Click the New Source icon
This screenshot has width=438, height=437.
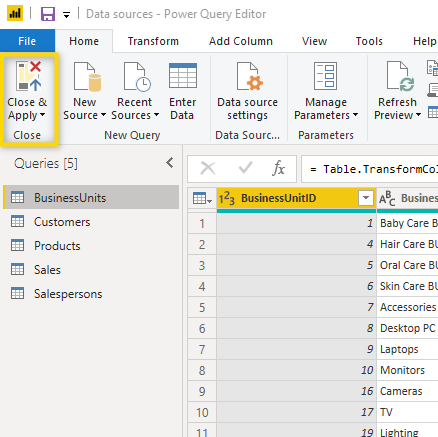click(x=87, y=76)
